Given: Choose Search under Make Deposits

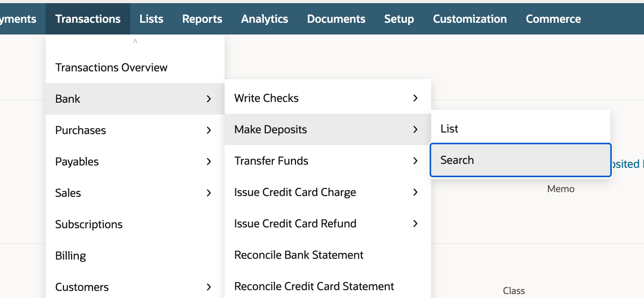Looking at the screenshot, I should 521,160.
